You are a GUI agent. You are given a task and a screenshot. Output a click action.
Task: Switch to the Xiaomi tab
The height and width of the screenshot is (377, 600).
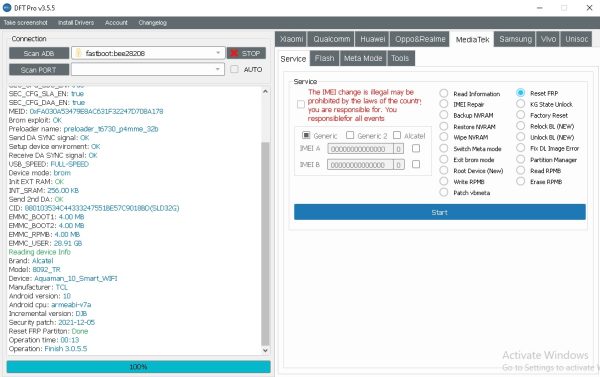[x=291, y=39]
